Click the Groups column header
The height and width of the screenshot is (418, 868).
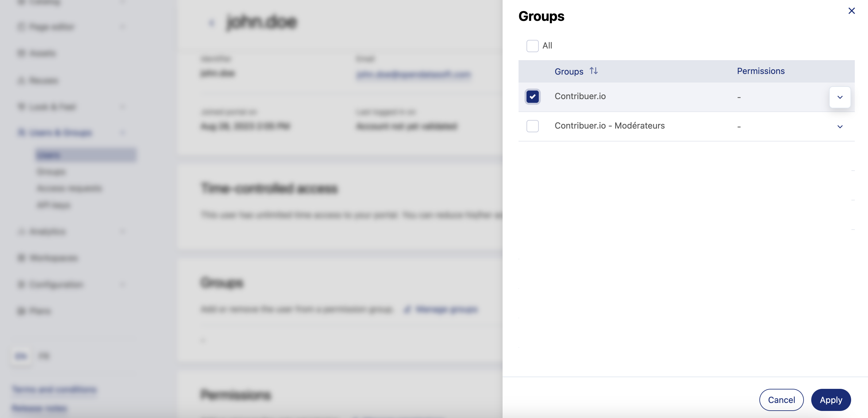(x=569, y=72)
